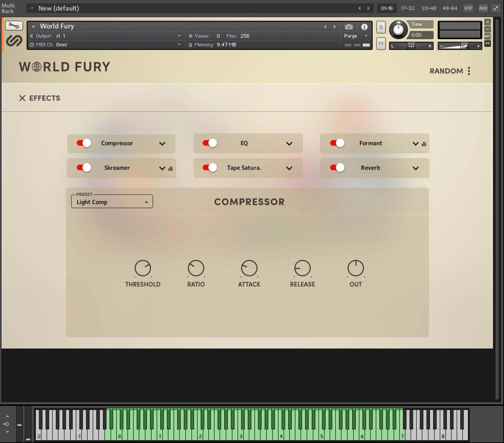Viewport: 504px width, 443px height.
Task: Open the Formant modulation bars icon
Action: pyautogui.click(x=424, y=144)
